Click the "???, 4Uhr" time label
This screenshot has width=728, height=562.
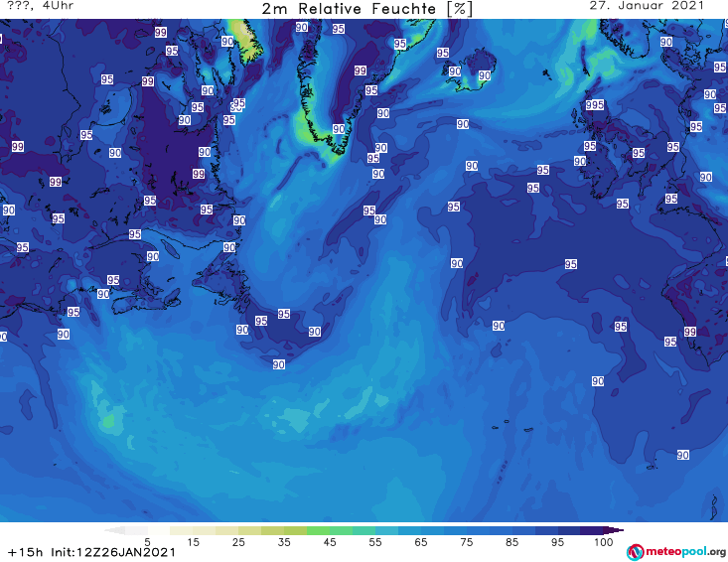(x=41, y=6)
